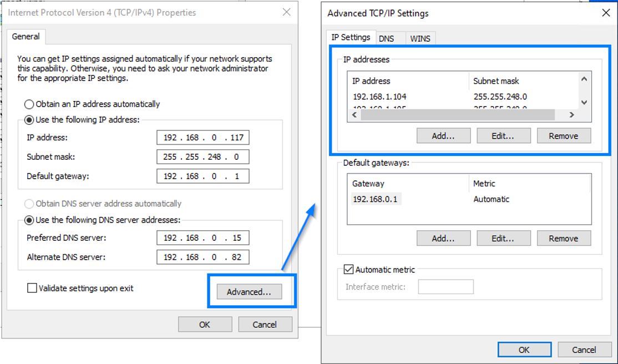
Task: Check Validate settings upon exit box
Action: pos(32,288)
